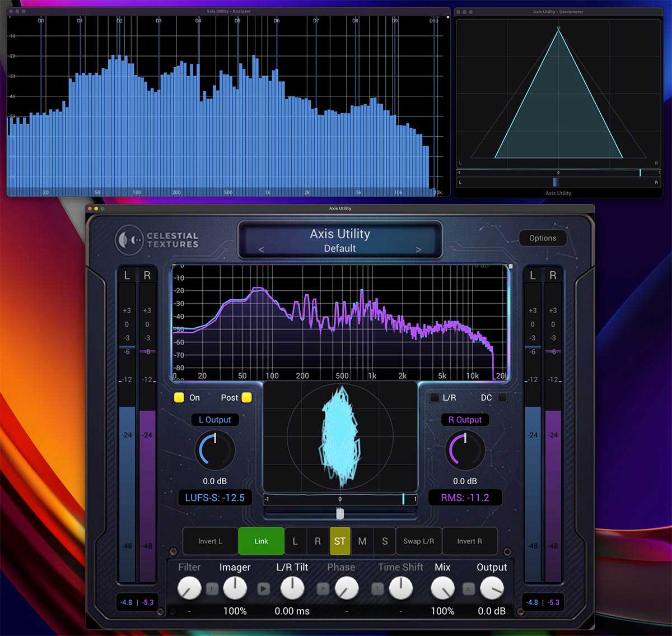Open the L Output label selector

[x=215, y=420]
